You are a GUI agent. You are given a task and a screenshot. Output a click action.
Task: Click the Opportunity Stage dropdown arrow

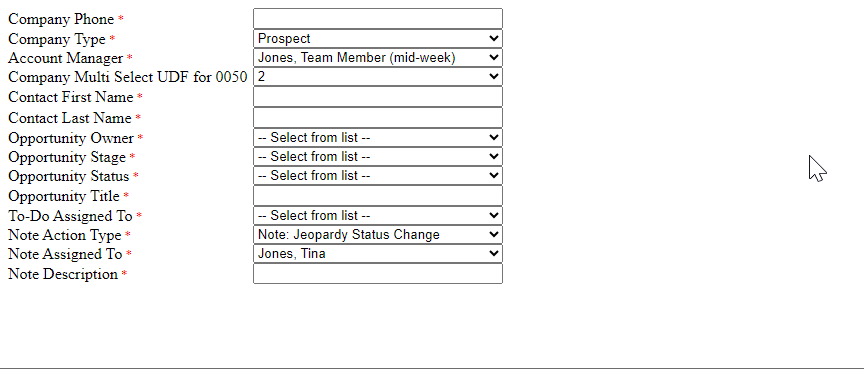[x=494, y=156]
